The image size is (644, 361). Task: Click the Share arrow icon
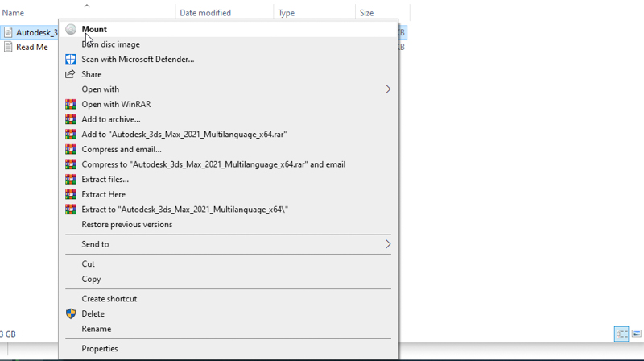[x=71, y=74]
